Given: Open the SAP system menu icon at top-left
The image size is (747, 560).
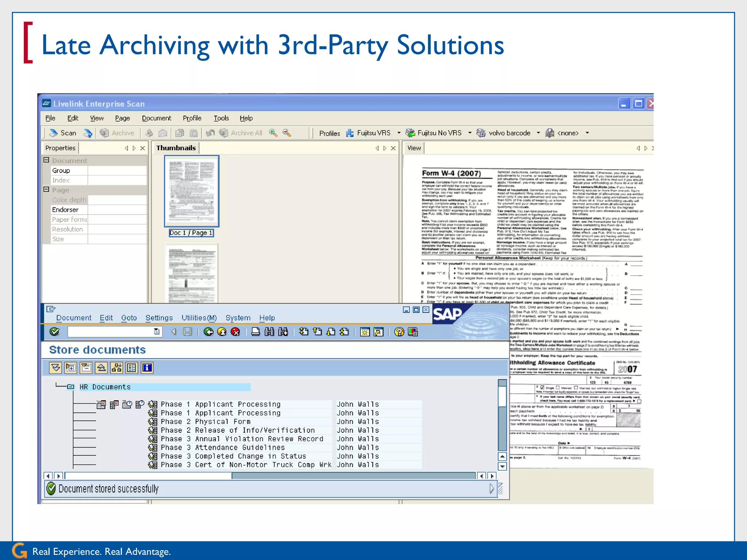Looking at the screenshot, I should [x=51, y=309].
